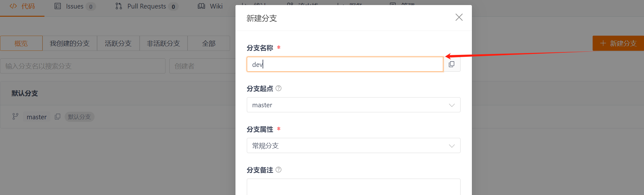644x195 pixels.
Task: Expand the 分支属性 常规分支 dropdown
Action: tap(353, 145)
